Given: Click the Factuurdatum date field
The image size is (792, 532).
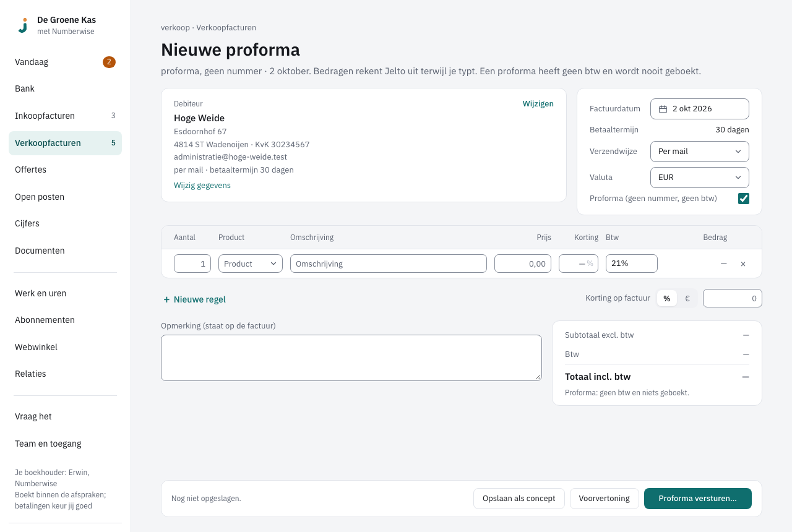Looking at the screenshot, I should point(700,109).
